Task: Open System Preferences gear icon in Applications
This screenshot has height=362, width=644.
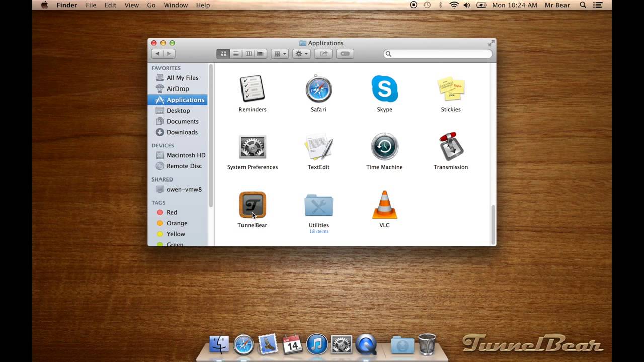Action: 253,147
